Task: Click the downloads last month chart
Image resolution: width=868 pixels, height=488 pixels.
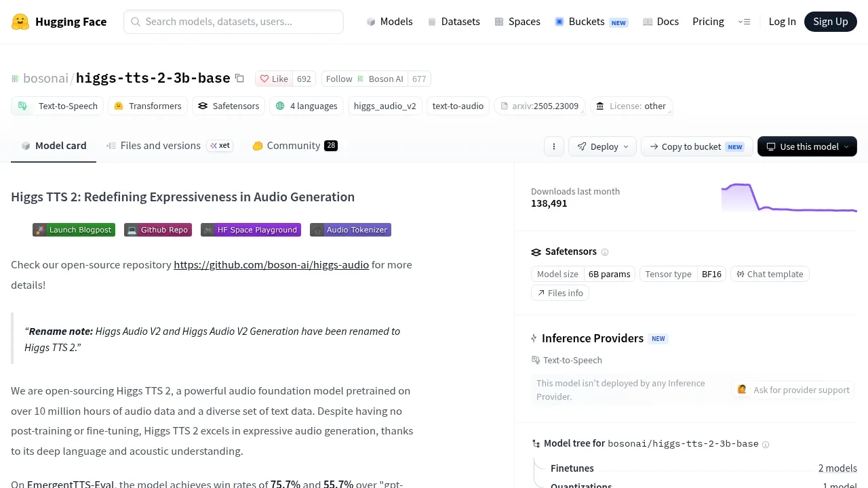Action: click(x=789, y=197)
